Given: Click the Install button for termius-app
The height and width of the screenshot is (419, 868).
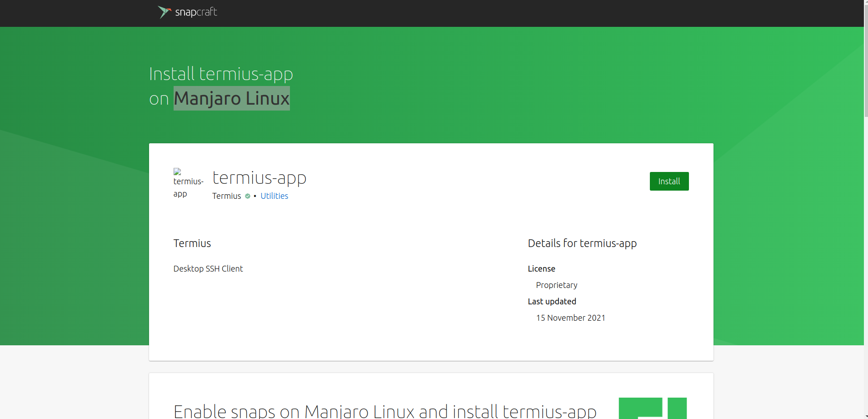Looking at the screenshot, I should coord(668,181).
